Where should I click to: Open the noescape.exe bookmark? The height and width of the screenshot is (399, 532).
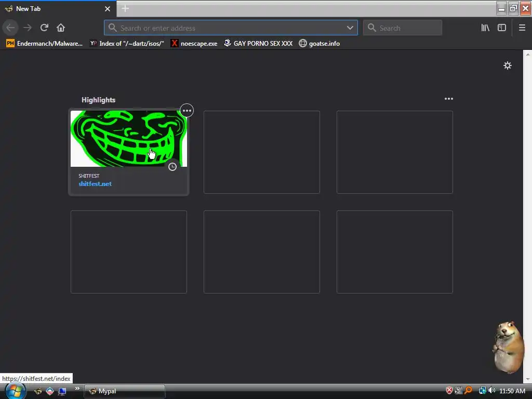[x=194, y=44]
